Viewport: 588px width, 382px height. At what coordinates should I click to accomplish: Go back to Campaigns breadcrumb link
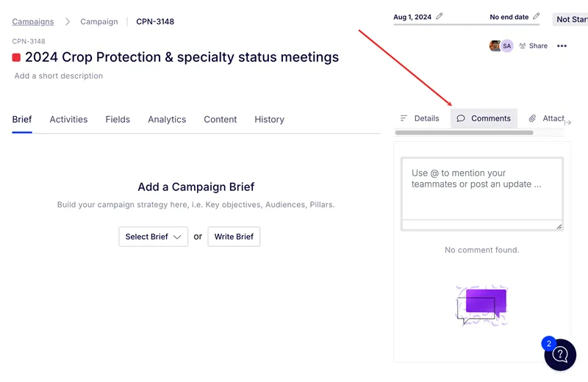pos(33,22)
